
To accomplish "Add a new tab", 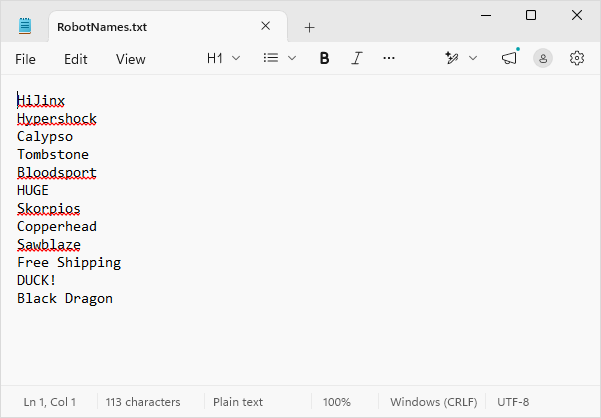I will coord(309,27).
